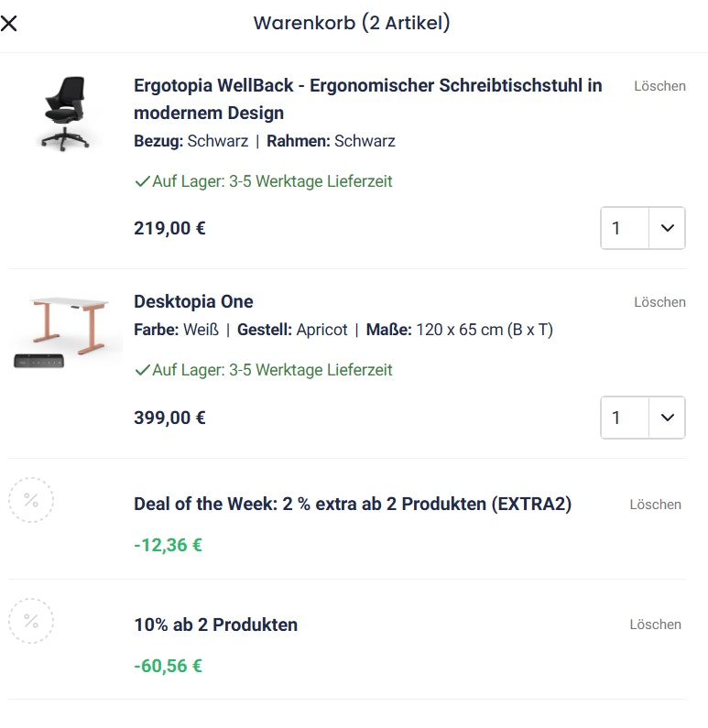Remove Desktopia One via Löschen
The width and height of the screenshot is (708, 728).
click(x=659, y=302)
